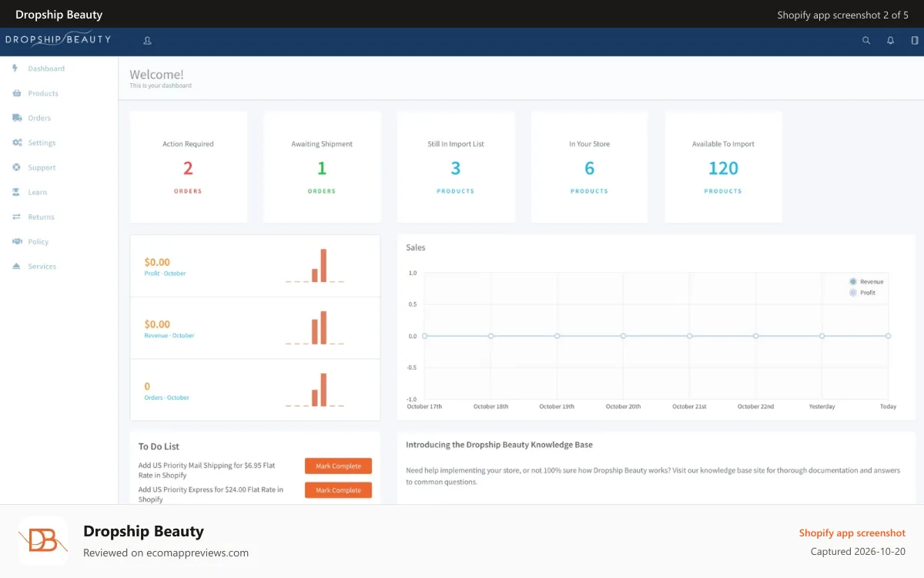Click the Yesterday chart data point
Viewport: 924px width, 578px height.
822,336
